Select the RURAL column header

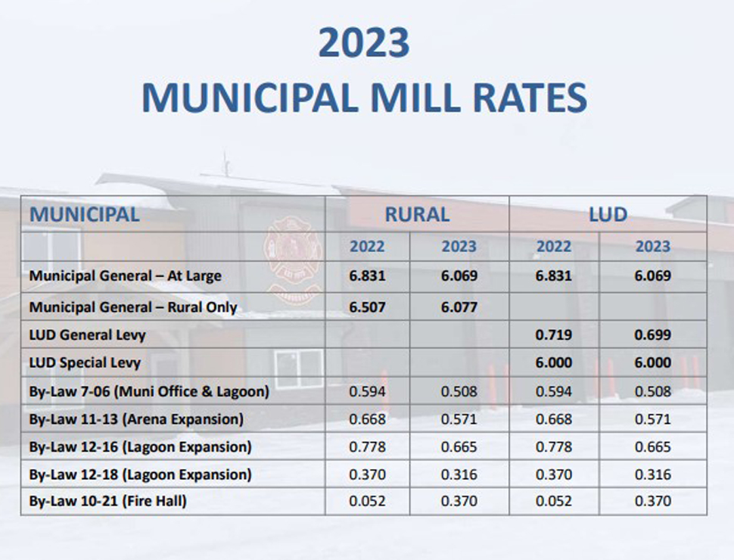coord(417,214)
